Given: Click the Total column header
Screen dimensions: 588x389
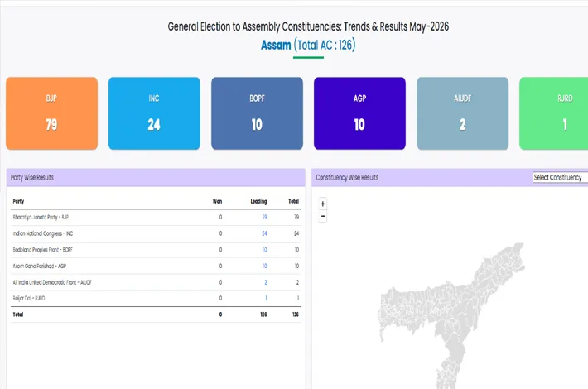Looking at the screenshot, I should [x=294, y=201].
